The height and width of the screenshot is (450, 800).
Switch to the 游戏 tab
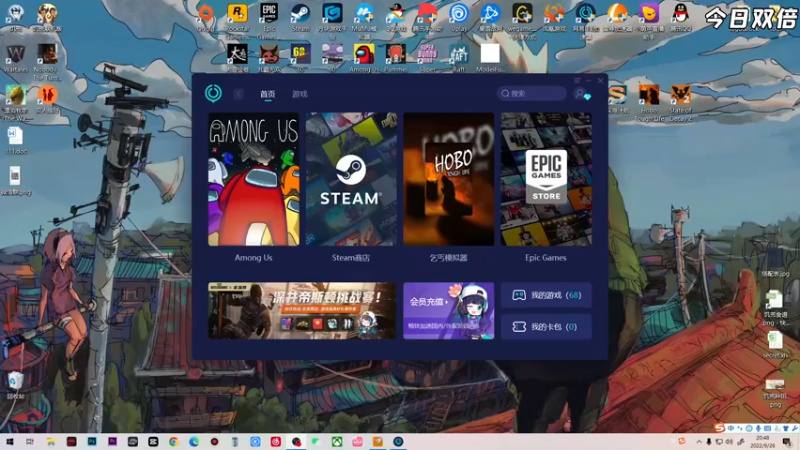tap(299, 94)
